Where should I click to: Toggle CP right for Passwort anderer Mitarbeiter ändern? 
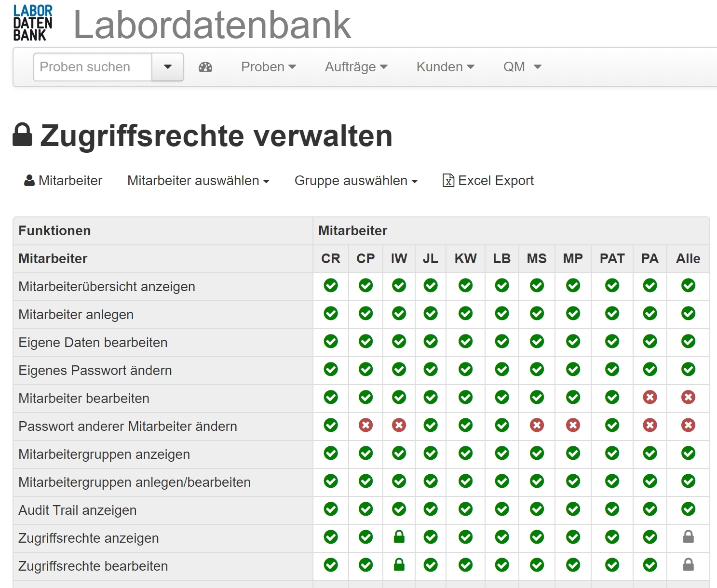click(365, 425)
